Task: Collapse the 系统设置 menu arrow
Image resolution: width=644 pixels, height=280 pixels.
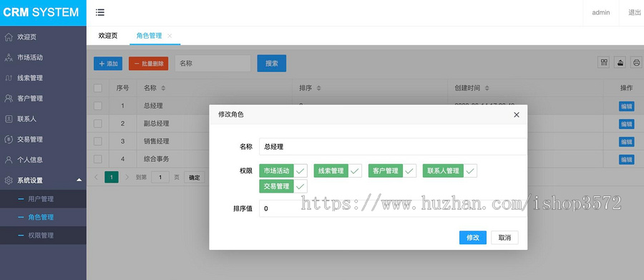Action: coord(79,180)
